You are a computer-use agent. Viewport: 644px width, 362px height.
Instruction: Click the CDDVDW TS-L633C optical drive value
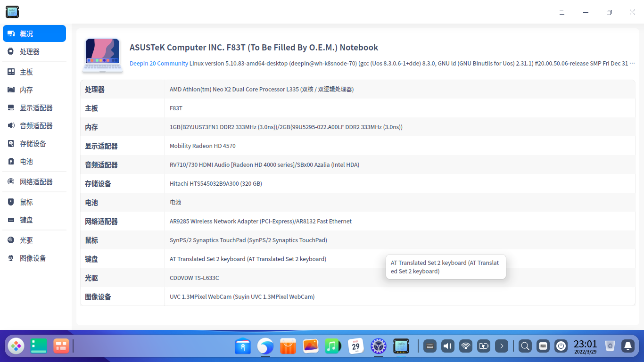pos(194,278)
